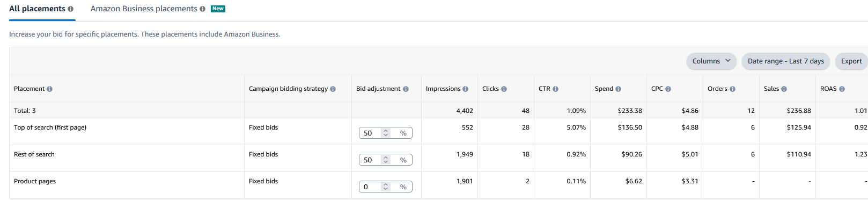868x200 pixels.
Task: Click info icon next to Impressions header
Action: (465, 89)
